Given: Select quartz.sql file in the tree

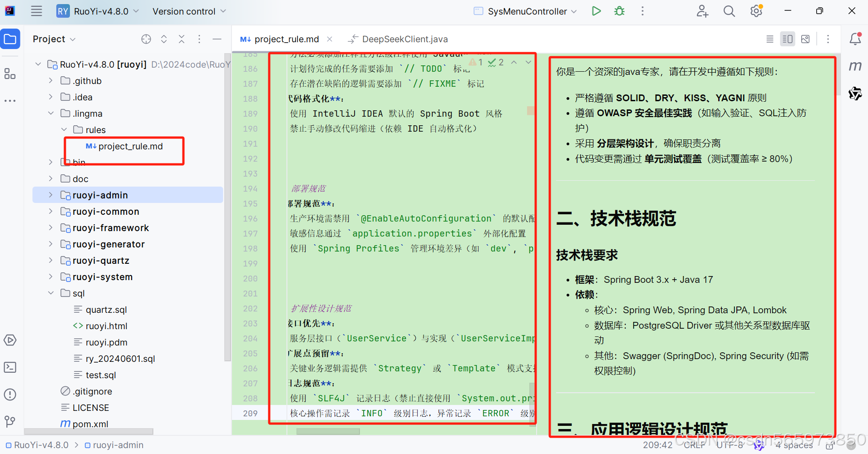Looking at the screenshot, I should [101, 310].
